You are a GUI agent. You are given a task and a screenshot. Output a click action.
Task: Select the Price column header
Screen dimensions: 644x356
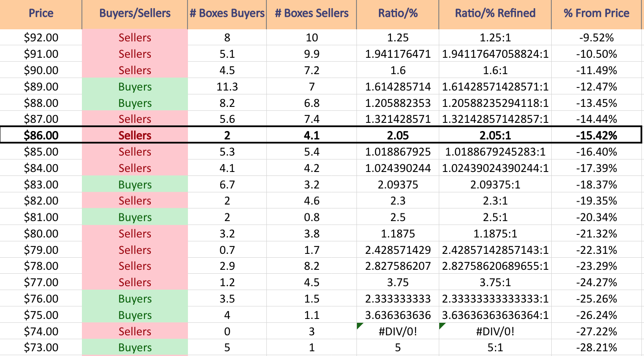pyautogui.click(x=41, y=14)
